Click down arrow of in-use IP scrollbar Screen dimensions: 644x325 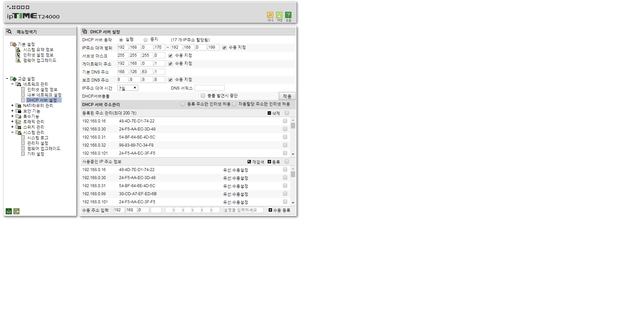pos(293,203)
